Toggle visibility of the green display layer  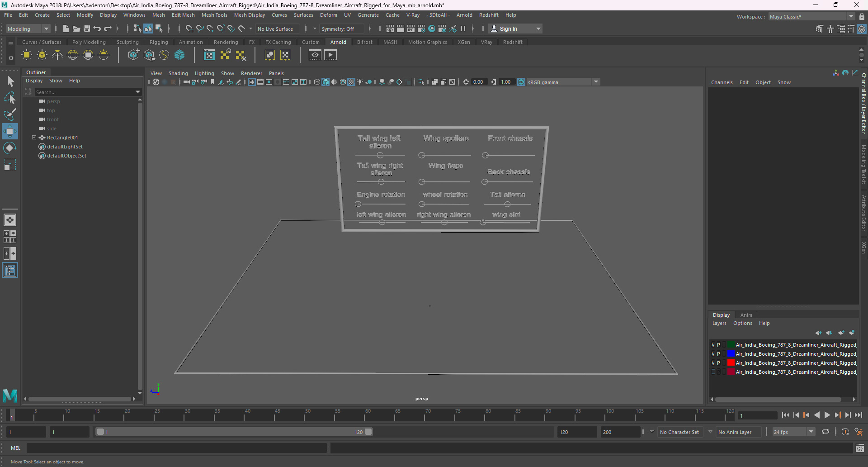pos(713,345)
